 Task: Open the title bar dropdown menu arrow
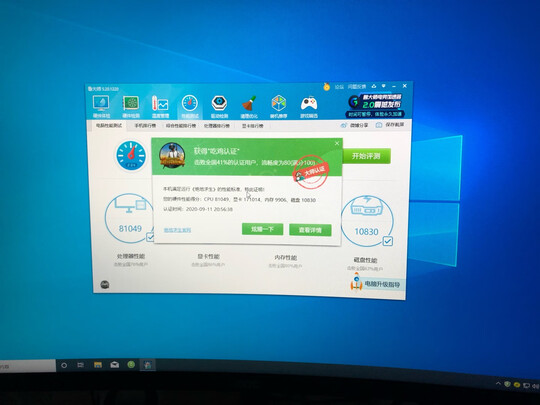pos(384,86)
